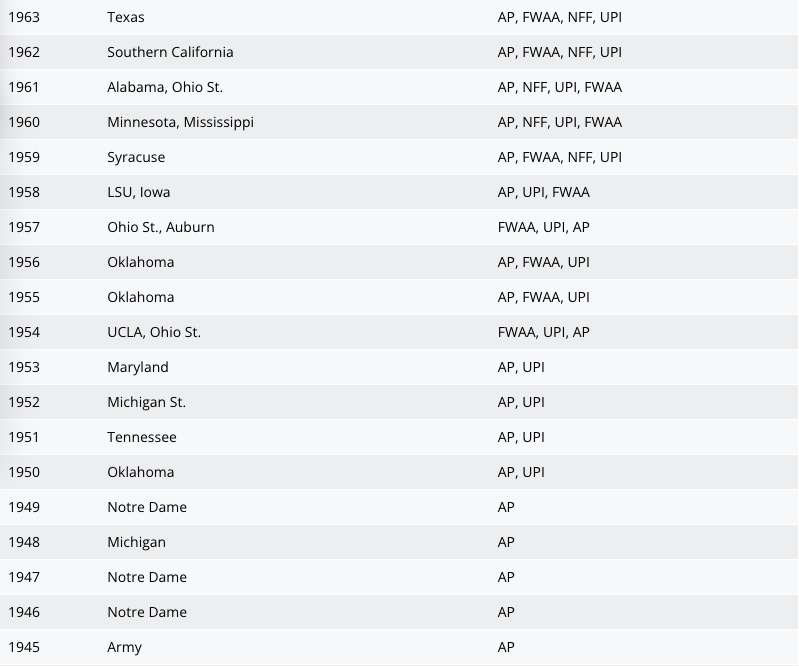Image resolution: width=799 pixels, height=666 pixels.
Task: Click the 1946 year cell
Action: click(24, 612)
